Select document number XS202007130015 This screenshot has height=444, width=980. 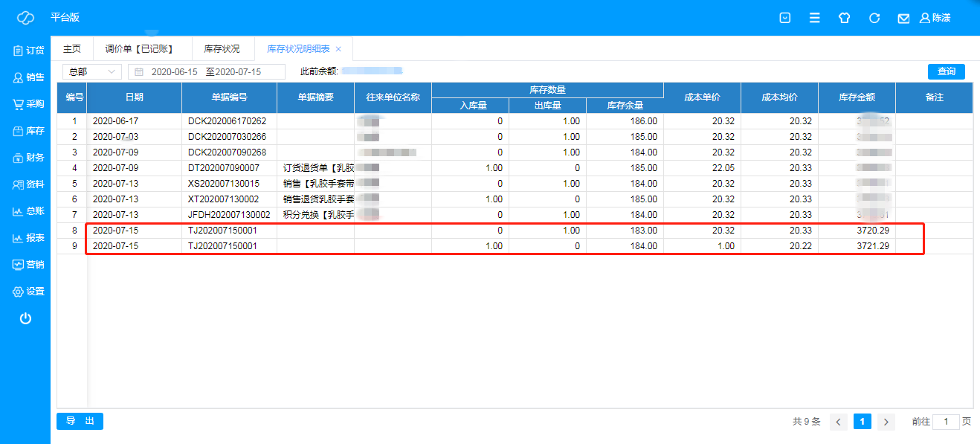pyautogui.click(x=224, y=184)
